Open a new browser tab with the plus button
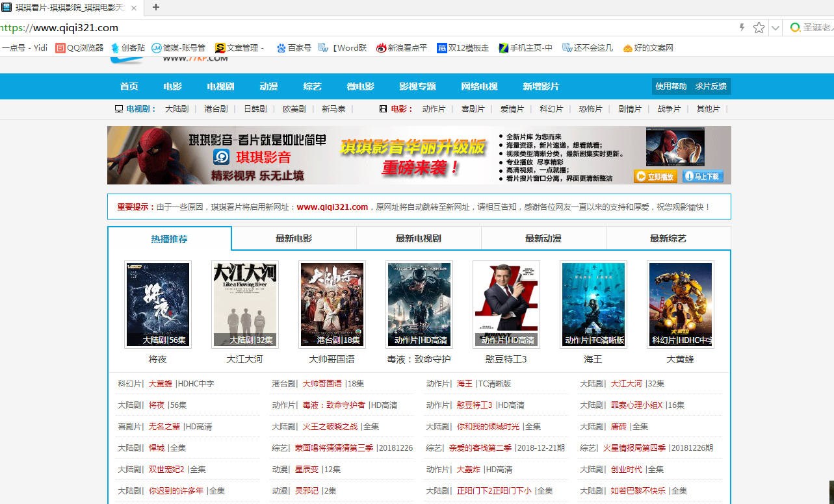834x504 pixels. pyautogui.click(x=155, y=8)
